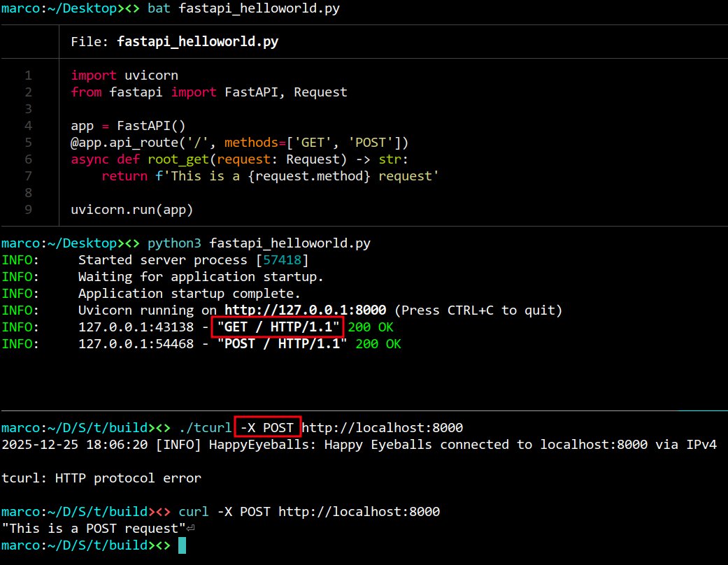Screen dimensions: 728x565
Task: Click the 'curl' command word in the last command
Action: pyautogui.click(x=194, y=512)
